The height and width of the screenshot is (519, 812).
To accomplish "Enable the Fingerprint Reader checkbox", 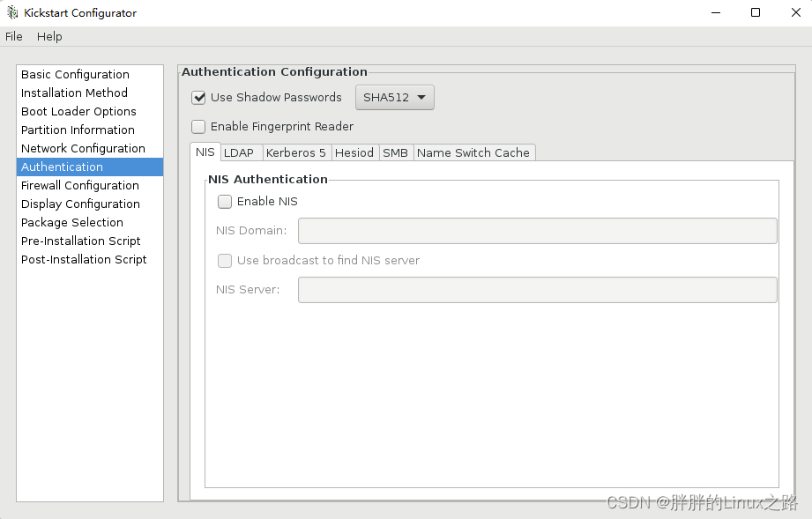I will pyautogui.click(x=199, y=127).
